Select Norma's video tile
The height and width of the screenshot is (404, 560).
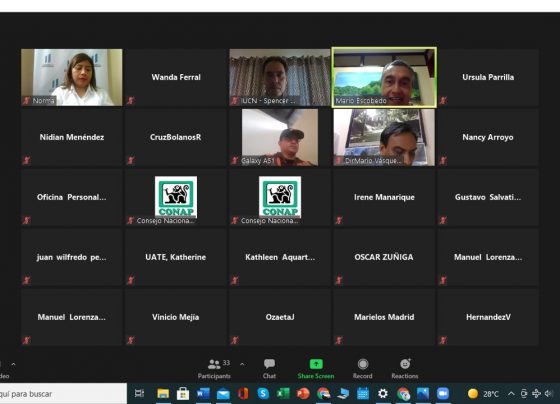(71, 77)
